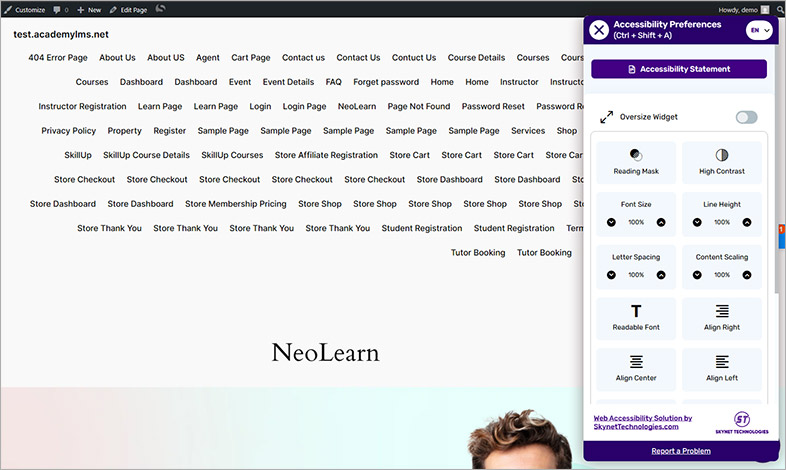Viewport: 786px width, 470px height.
Task: Click the Skynet Technologies logo
Action: pos(742,422)
